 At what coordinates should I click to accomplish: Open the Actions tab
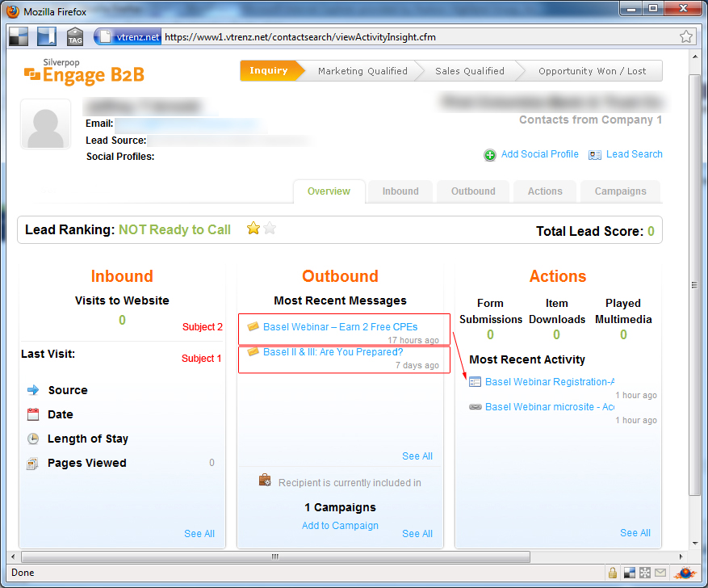click(x=545, y=191)
